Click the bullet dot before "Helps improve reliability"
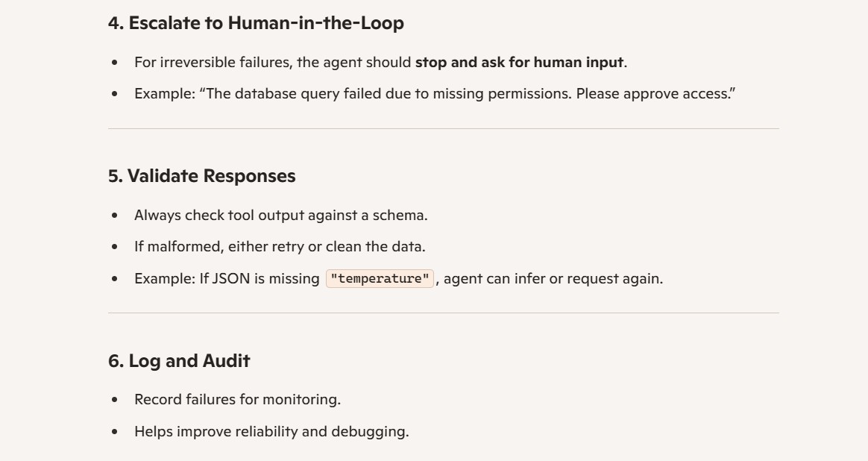This screenshot has width=868, height=461. click(115, 432)
